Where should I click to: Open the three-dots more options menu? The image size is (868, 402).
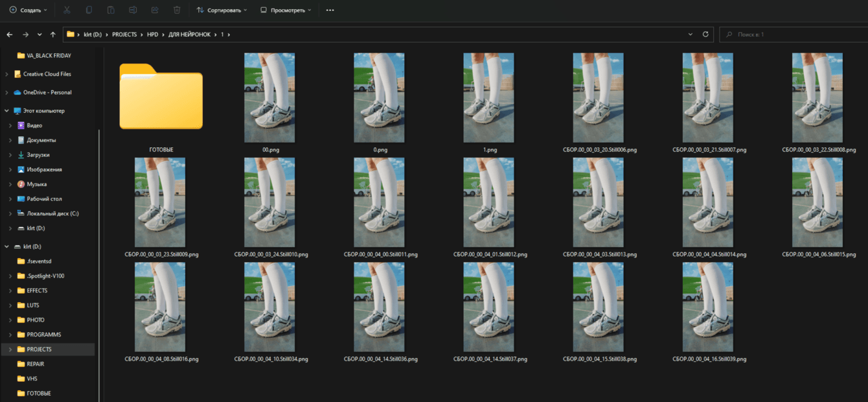click(330, 10)
